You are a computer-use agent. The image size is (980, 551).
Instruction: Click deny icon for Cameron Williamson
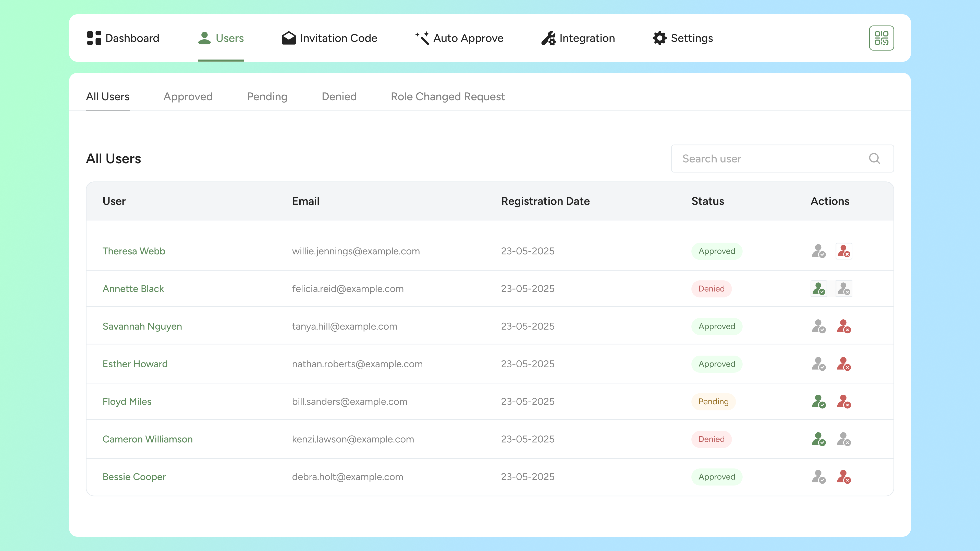click(843, 439)
